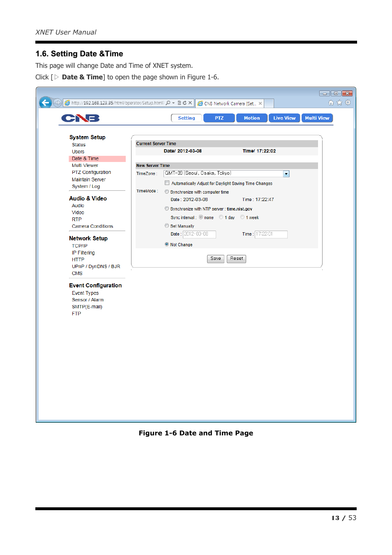Open HTTP settings link
The height and width of the screenshot is (555, 392).
(x=78, y=260)
